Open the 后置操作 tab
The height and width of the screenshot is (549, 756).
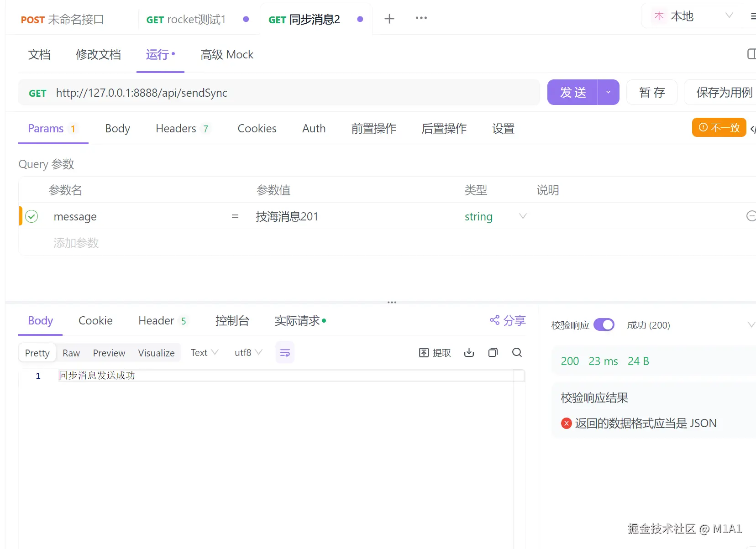pyautogui.click(x=444, y=129)
